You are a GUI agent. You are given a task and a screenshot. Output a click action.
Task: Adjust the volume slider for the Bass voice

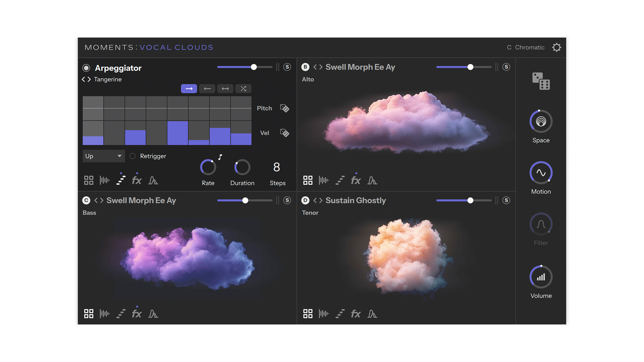(246, 200)
